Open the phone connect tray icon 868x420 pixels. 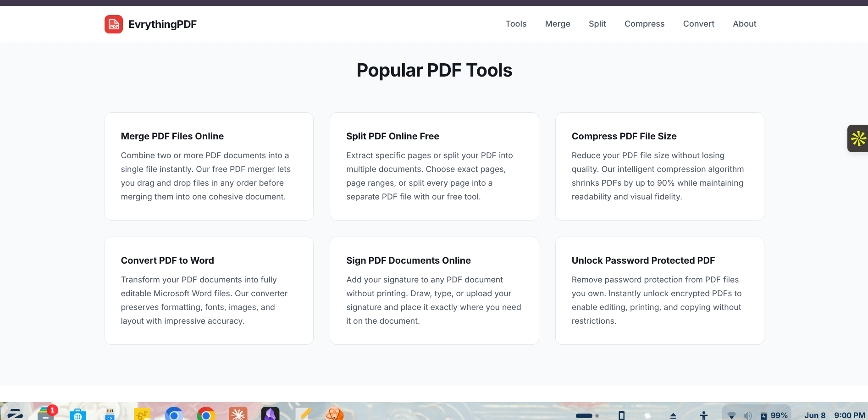[621, 416]
